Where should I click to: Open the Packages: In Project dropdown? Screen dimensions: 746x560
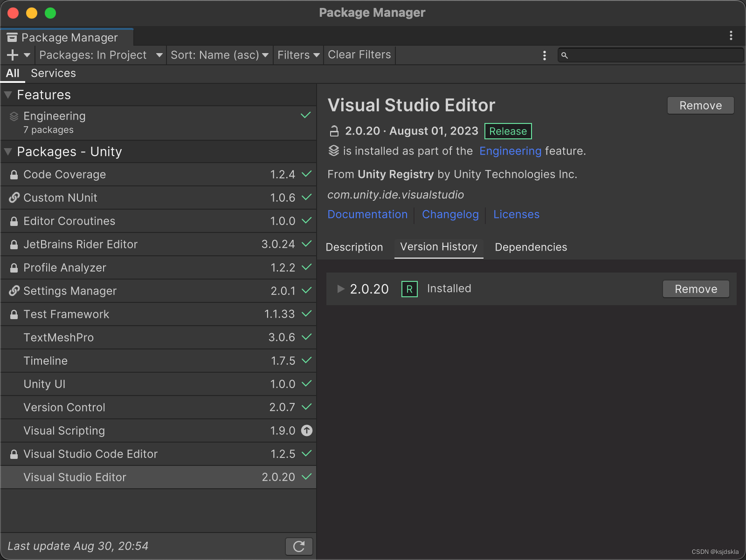(101, 55)
